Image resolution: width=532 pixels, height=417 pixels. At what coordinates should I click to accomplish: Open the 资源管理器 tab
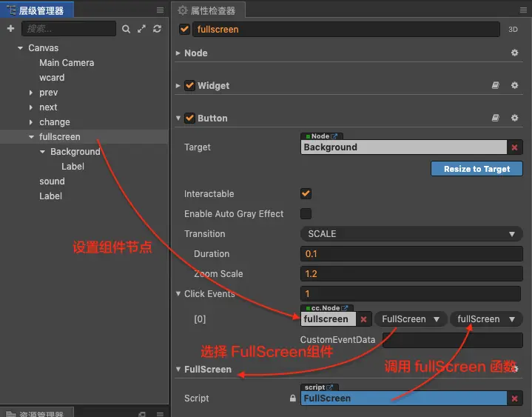click(x=37, y=413)
